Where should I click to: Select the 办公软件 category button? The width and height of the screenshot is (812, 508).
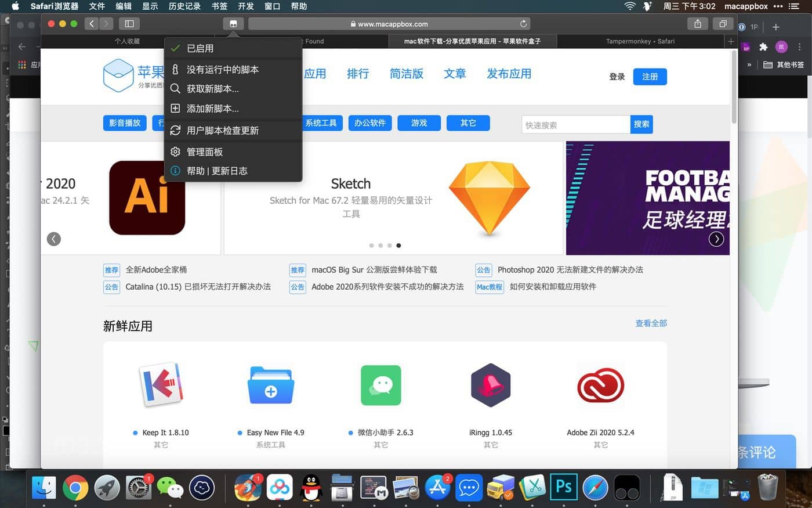click(x=370, y=123)
